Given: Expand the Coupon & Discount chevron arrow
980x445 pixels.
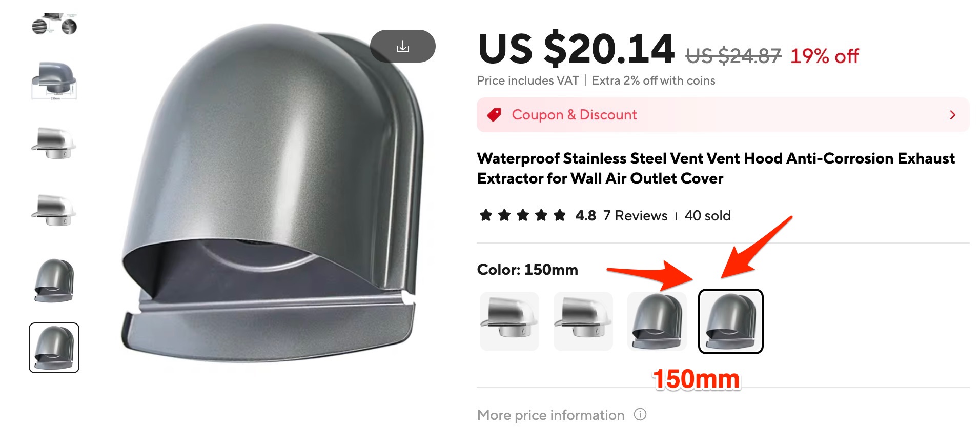Looking at the screenshot, I should click(x=953, y=115).
